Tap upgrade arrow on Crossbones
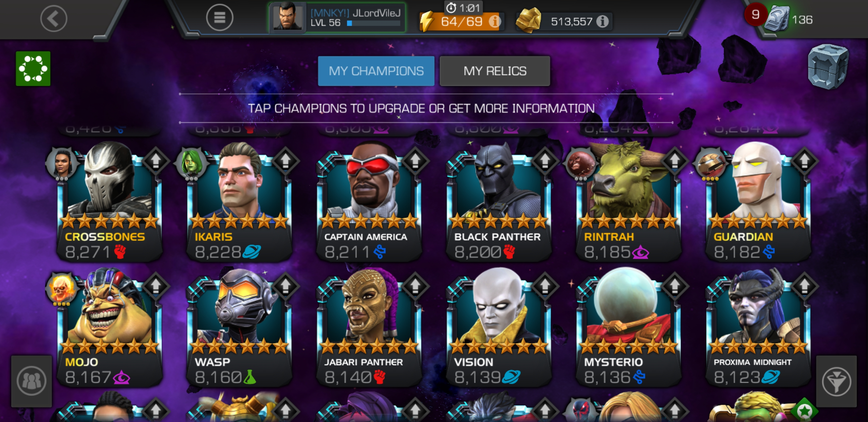The image size is (868, 422). click(x=156, y=161)
